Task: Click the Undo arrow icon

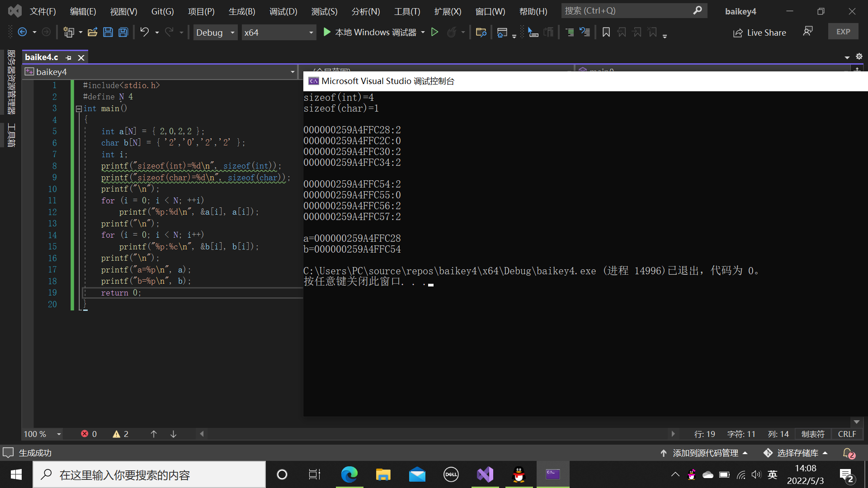Action: point(144,32)
